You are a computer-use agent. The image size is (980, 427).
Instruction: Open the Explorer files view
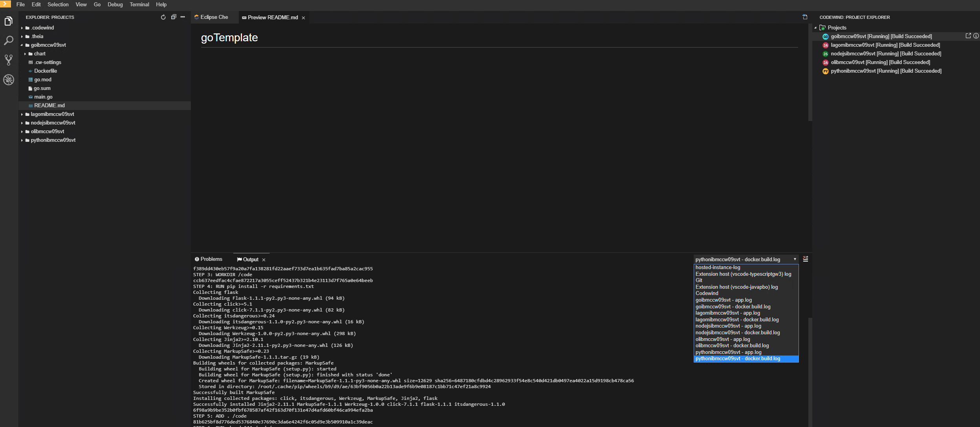tap(8, 21)
